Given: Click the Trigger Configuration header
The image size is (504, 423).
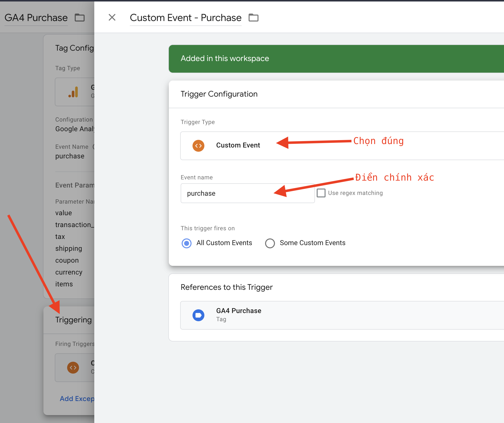Looking at the screenshot, I should coord(219,94).
